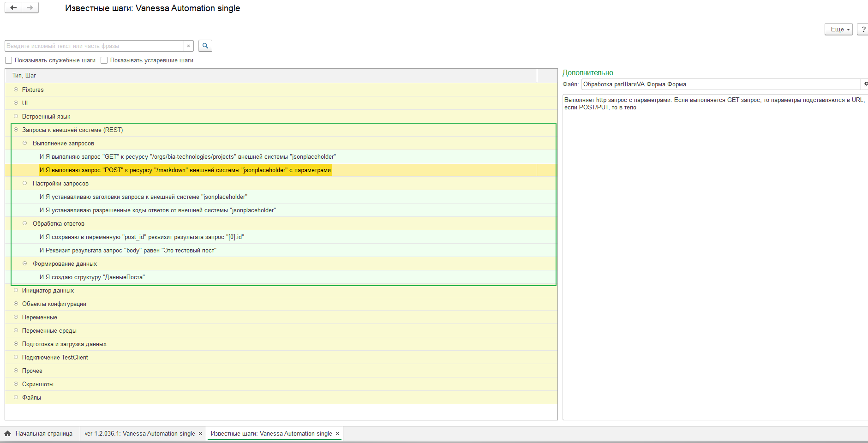This screenshot has height=443, width=868.
Task: Clear search field with the x icon
Action: (188, 46)
